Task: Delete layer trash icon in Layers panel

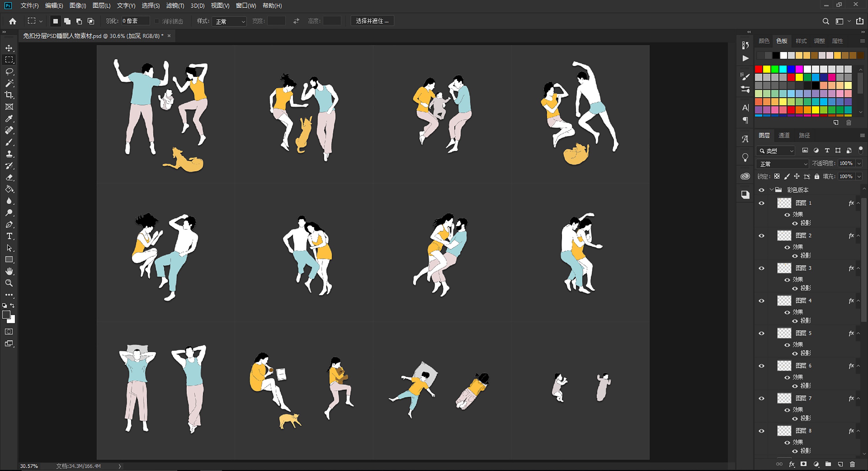Action: tap(852, 464)
